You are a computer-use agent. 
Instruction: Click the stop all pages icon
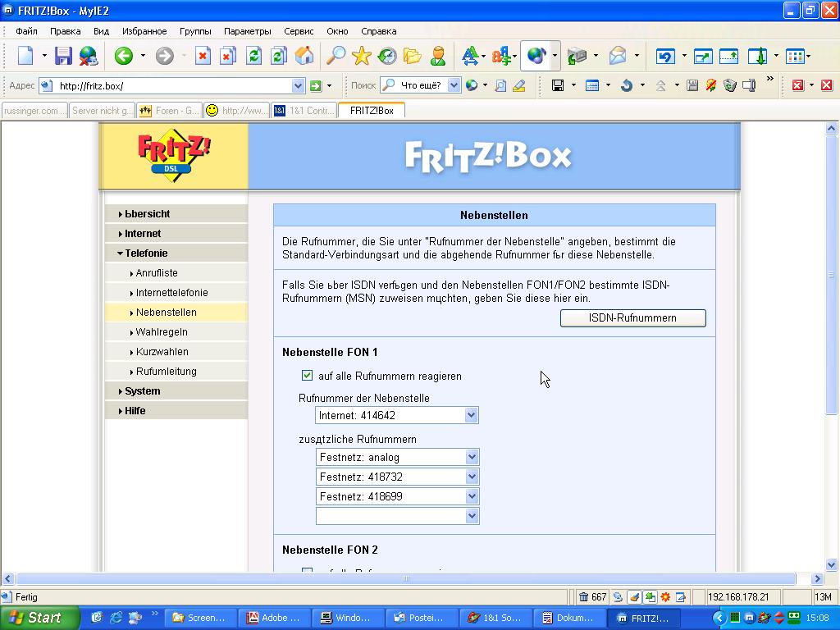(x=228, y=56)
